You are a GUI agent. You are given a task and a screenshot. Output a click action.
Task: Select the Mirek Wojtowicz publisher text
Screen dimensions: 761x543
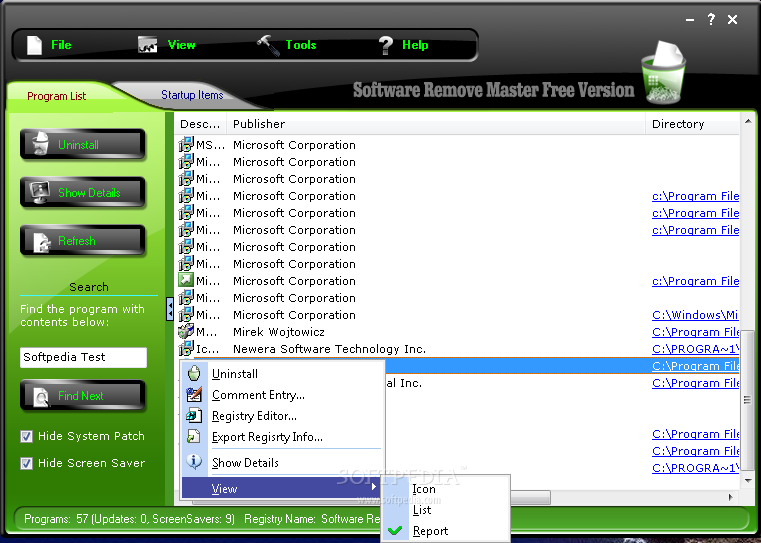coord(279,332)
